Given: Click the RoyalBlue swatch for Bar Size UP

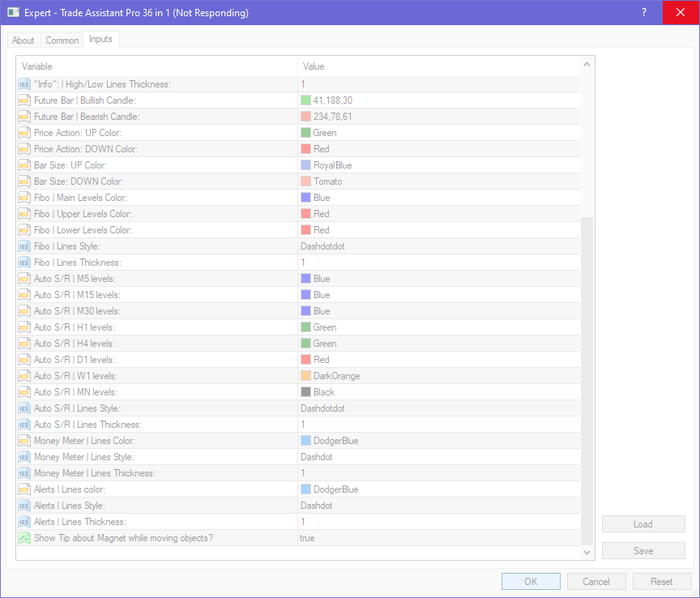Looking at the screenshot, I should pyautogui.click(x=305, y=165).
